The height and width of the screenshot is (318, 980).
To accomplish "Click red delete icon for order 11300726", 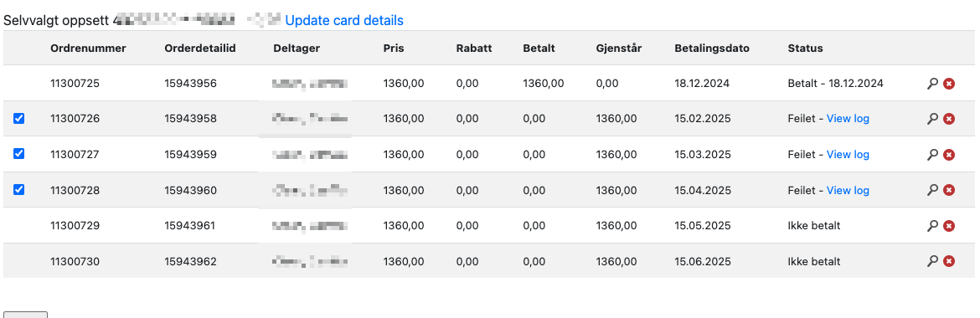I will point(949,119).
